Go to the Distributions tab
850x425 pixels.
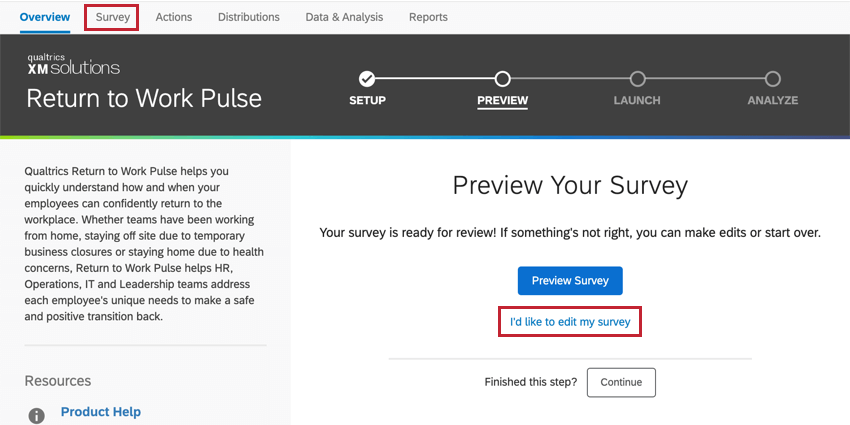point(249,17)
